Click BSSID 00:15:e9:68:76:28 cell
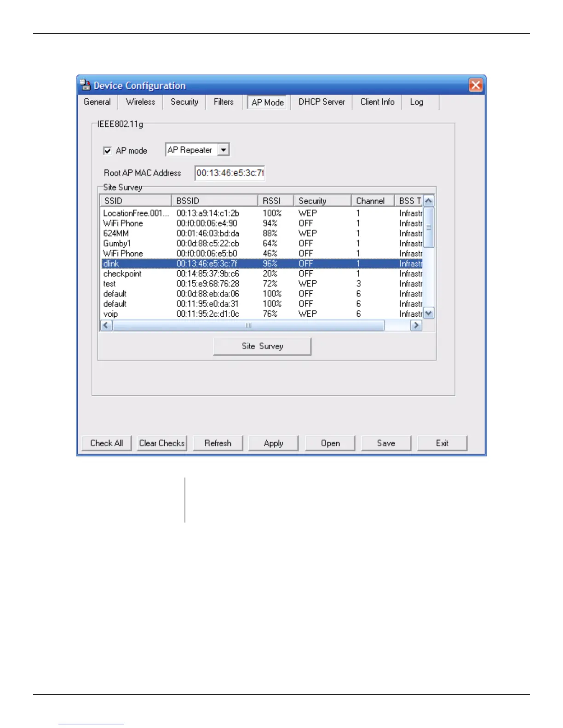 (x=208, y=284)
